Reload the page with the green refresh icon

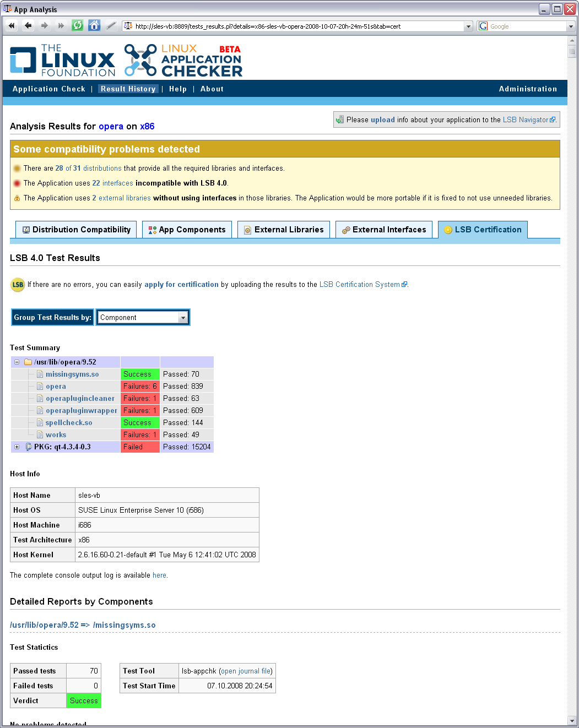(x=78, y=26)
